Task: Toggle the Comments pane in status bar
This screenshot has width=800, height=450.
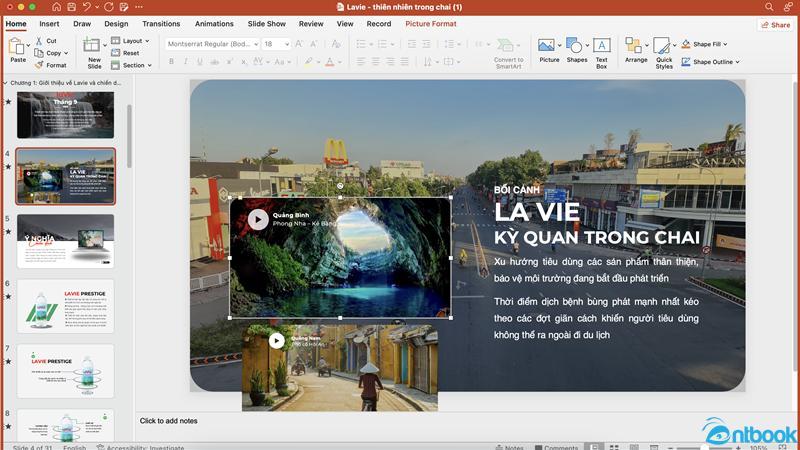Action: pyautogui.click(x=556, y=447)
